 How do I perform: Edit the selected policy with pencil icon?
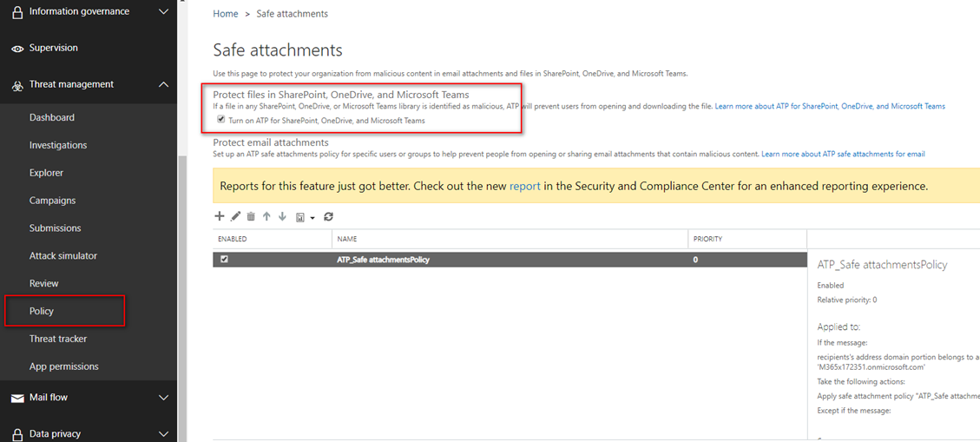[x=235, y=216]
